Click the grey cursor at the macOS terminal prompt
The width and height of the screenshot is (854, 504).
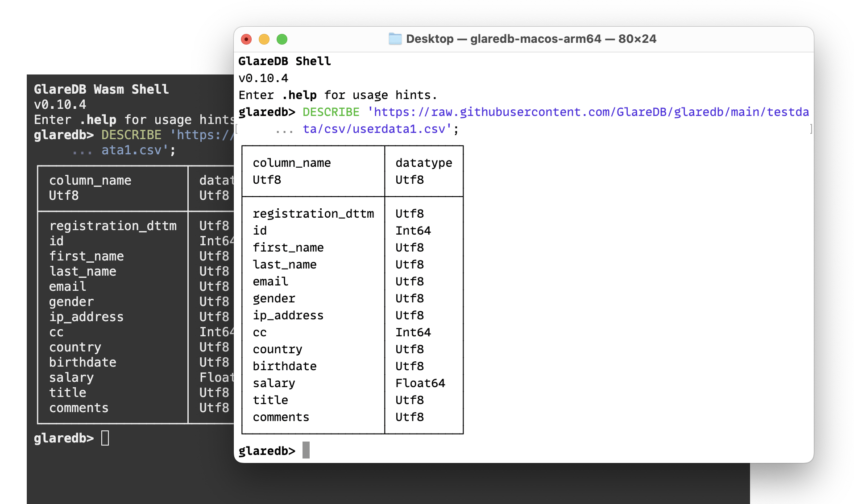(306, 450)
